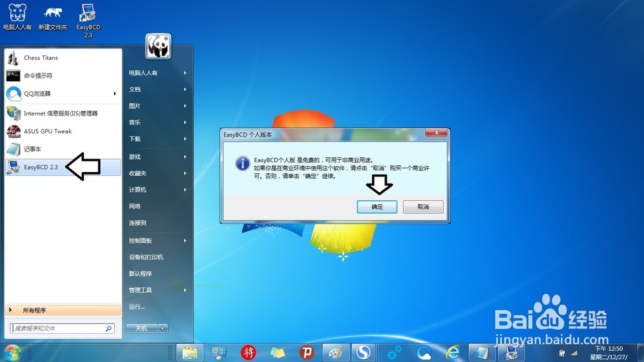Launch 命令提示符 from Start menu
The width and height of the screenshot is (644, 362).
(63, 75)
